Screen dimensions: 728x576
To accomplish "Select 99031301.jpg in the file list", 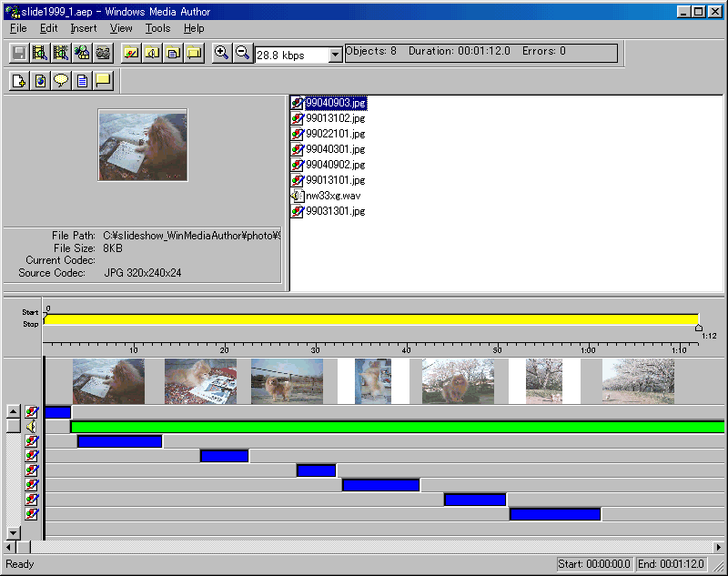I will point(335,211).
